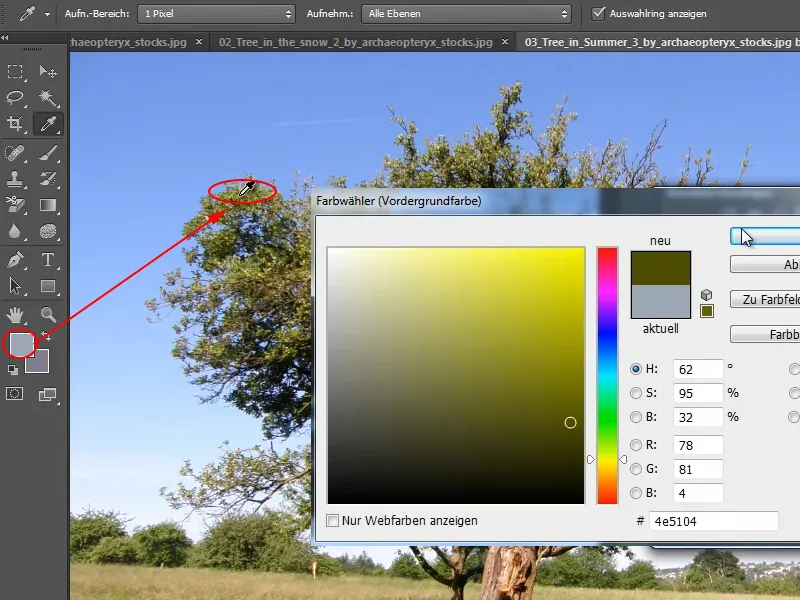Select the B brightness radio button
The height and width of the screenshot is (600, 800).
click(x=636, y=417)
